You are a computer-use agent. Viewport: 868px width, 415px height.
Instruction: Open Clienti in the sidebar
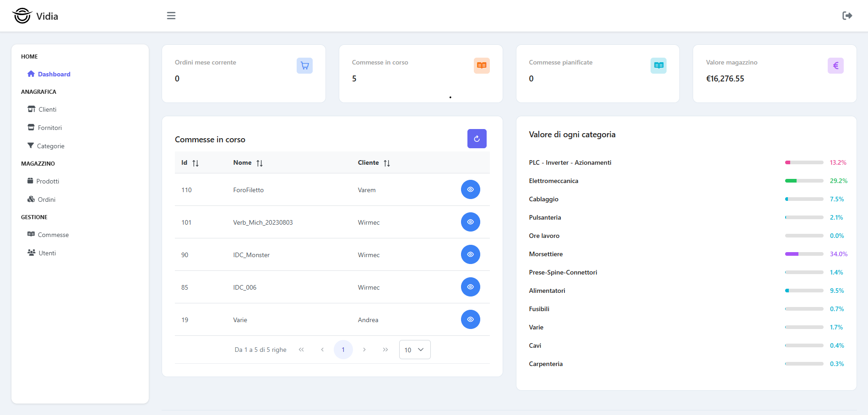pos(47,109)
